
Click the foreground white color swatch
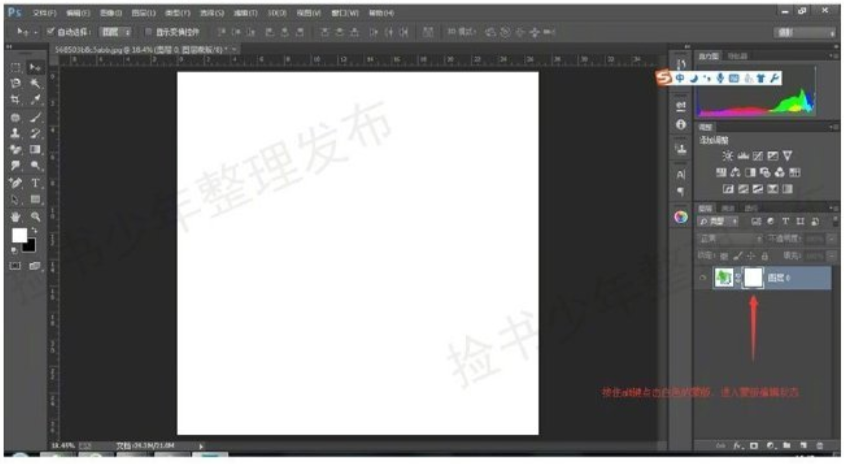[x=19, y=235]
